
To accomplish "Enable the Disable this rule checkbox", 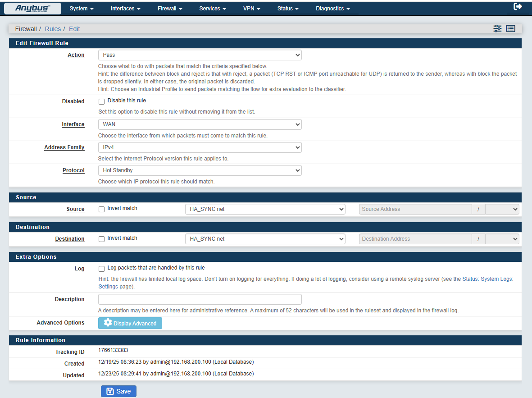I will click(101, 101).
